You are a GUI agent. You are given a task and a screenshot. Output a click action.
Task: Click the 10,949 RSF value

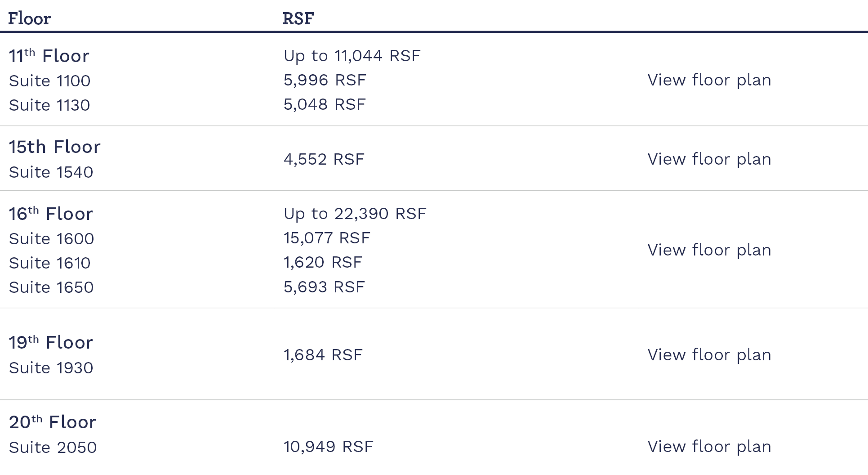(328, 447)
